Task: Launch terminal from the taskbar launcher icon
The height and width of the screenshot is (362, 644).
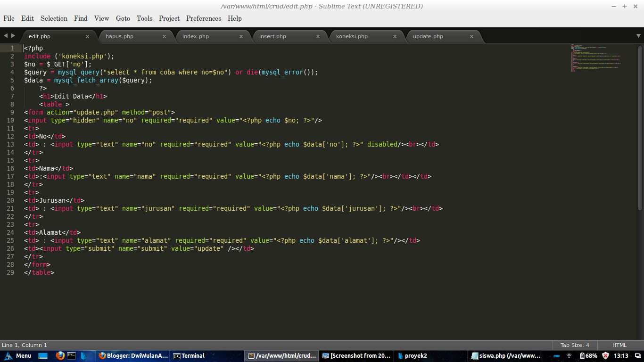Action: tap(72, 355)
